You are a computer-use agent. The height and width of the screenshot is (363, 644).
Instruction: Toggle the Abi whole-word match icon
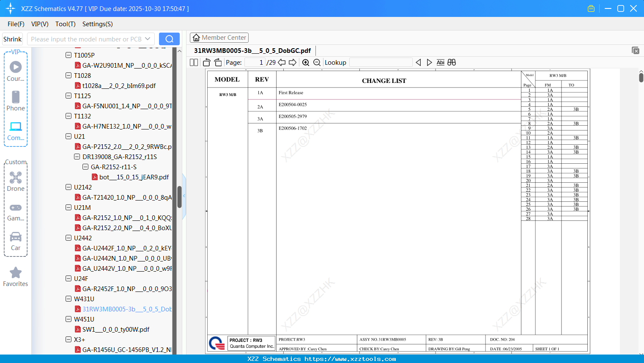tap(440, 63)
